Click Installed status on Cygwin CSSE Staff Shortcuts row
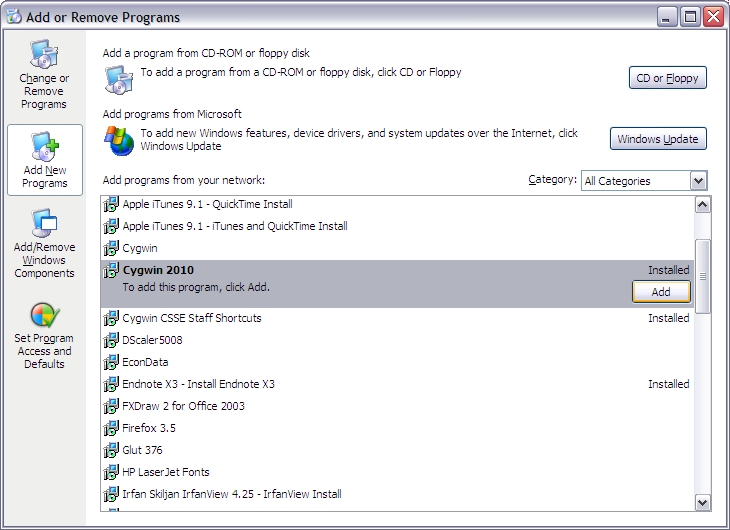 pos(669,318)
